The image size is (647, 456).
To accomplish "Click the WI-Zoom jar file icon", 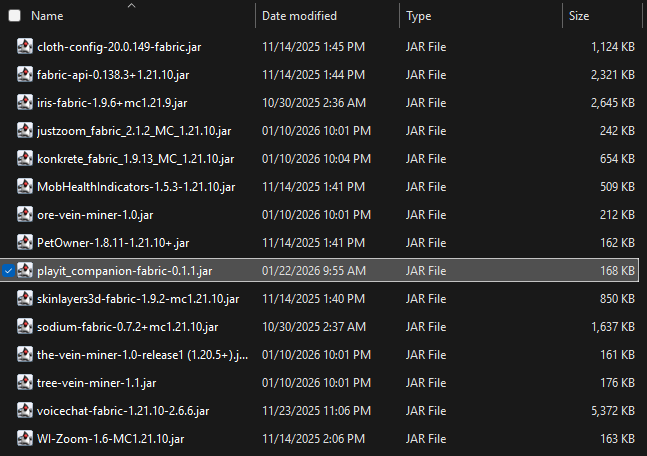I will (25, 438).
